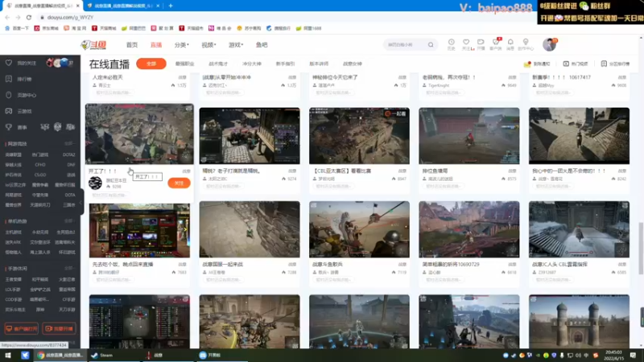Screen dimensions: 644x362
Task: Open the stream thumbnail titled 战意国服一起来战
Action: coord(250,229)
